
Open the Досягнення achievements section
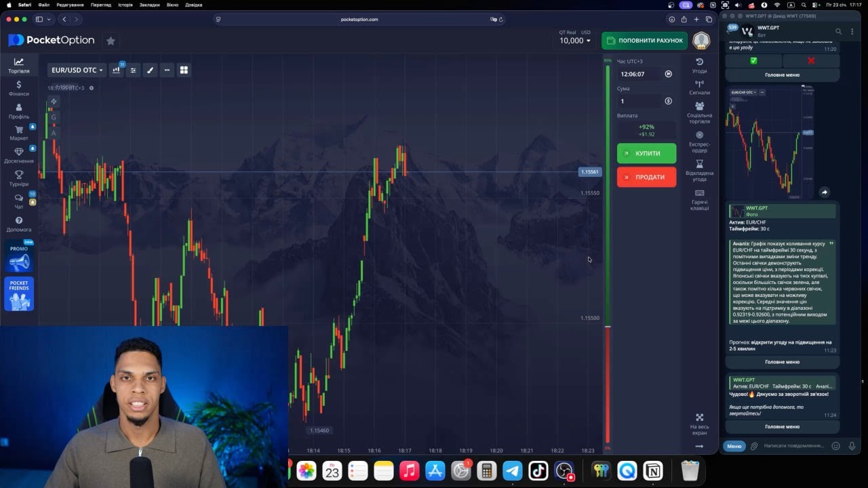[19, 155]
